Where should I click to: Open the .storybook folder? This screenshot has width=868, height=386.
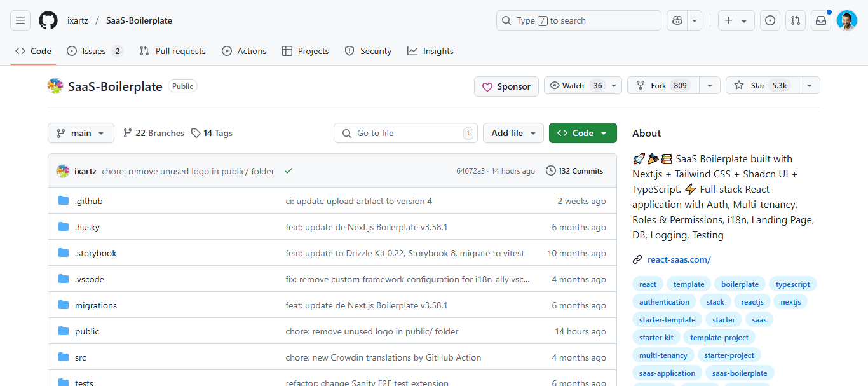(96, 253)
